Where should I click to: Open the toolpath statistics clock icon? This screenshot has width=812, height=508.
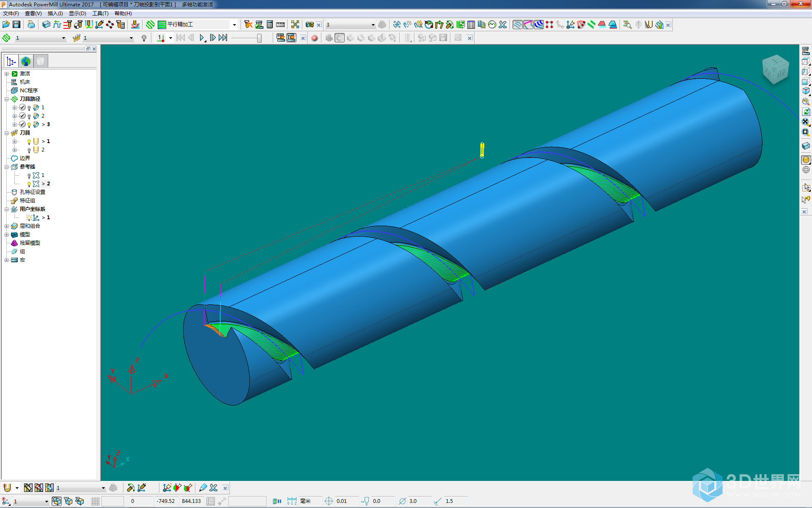click(x=492, y=25)
